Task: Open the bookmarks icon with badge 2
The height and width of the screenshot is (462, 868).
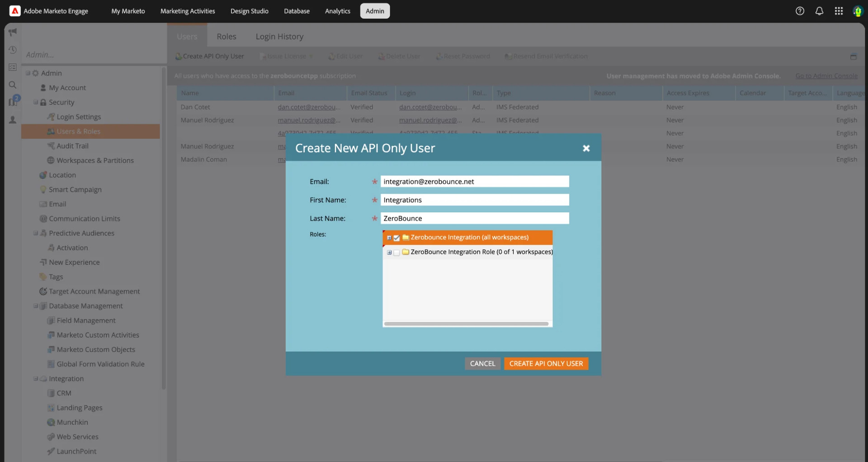Action: click(x=12, y=102)
